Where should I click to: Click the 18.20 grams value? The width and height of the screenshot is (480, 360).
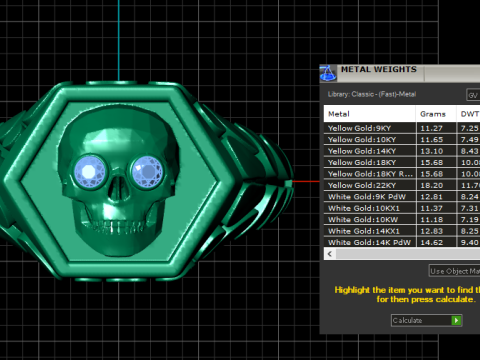click(432, 186)
